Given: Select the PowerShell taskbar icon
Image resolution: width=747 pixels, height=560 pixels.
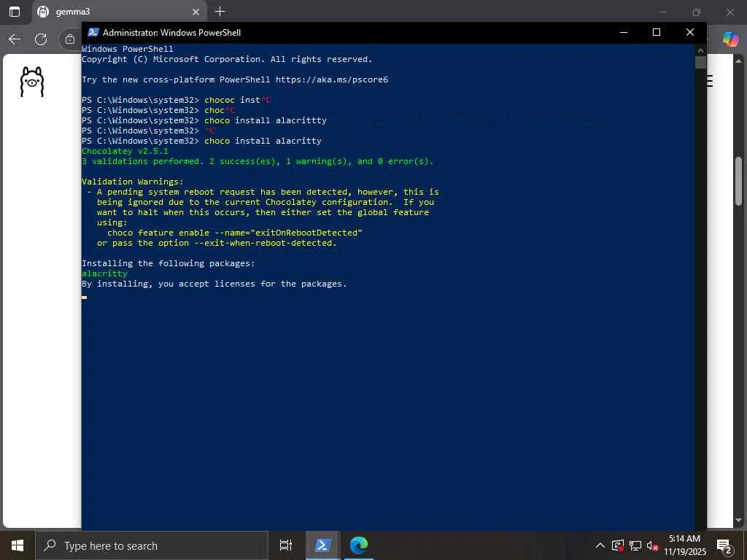Looking at the screenshot, I should 322,545.
